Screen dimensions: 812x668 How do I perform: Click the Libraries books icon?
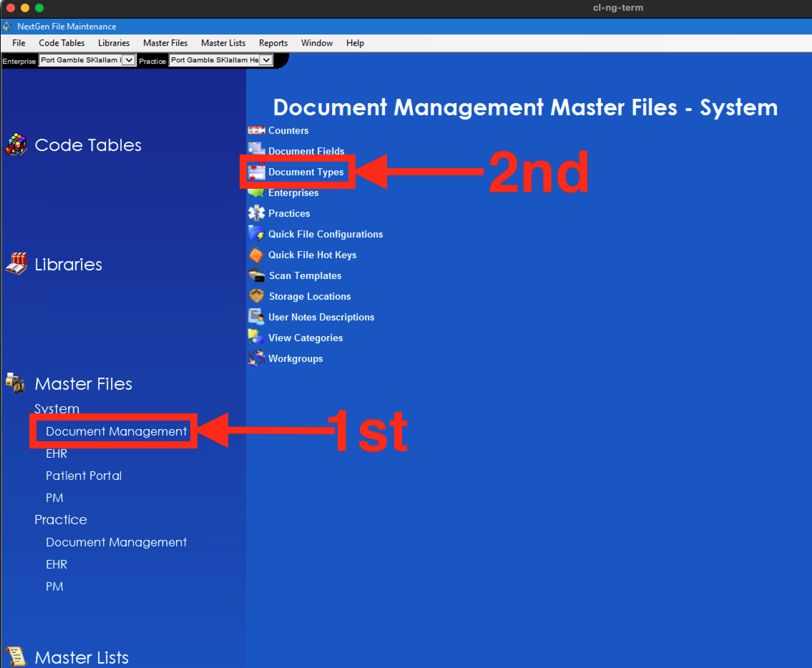16,264
